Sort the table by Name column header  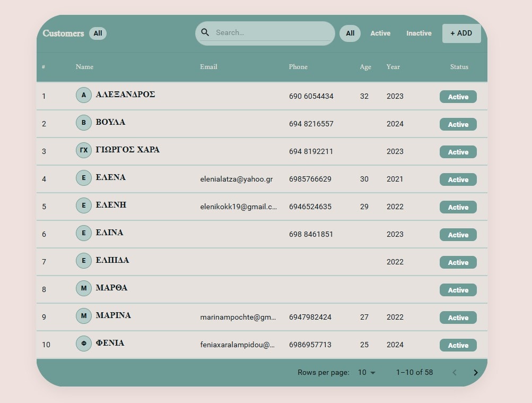(x=84, y=67)
